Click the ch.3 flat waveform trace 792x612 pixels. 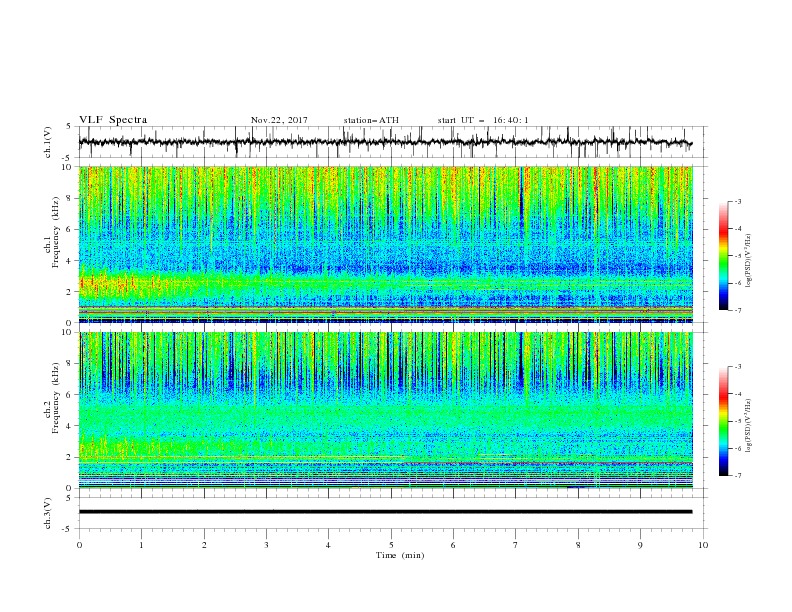point(385,512)
